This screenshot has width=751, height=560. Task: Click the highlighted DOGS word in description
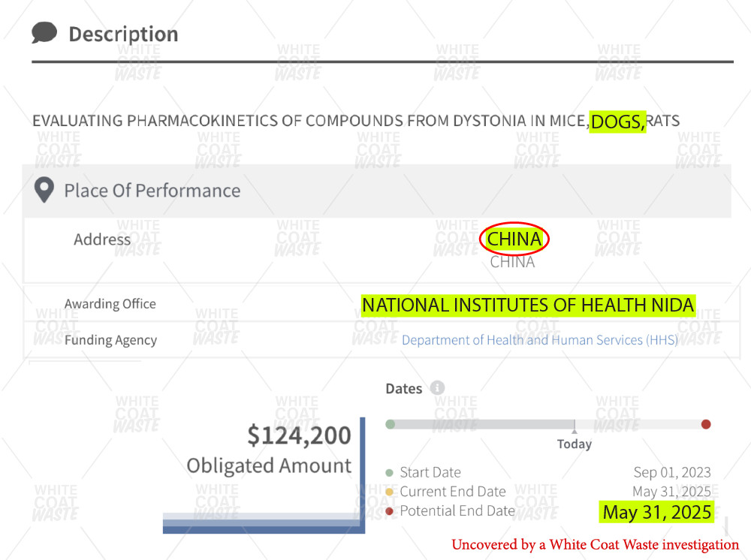tap(617, 122)
